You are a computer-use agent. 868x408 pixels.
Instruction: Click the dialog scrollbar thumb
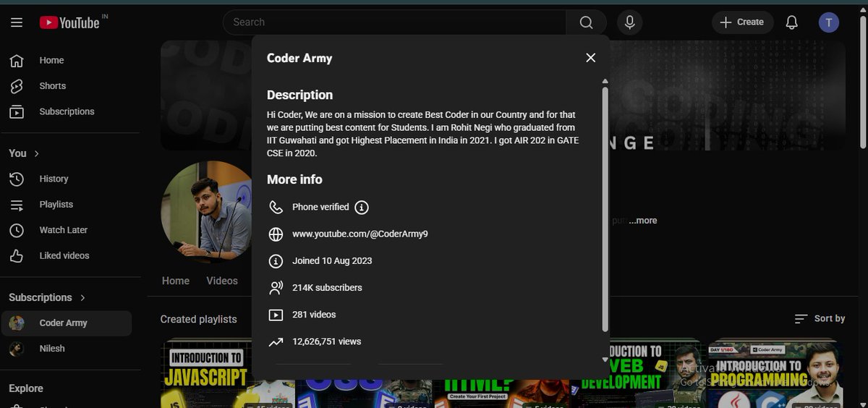pyautogui.click(x=605, y=210)
